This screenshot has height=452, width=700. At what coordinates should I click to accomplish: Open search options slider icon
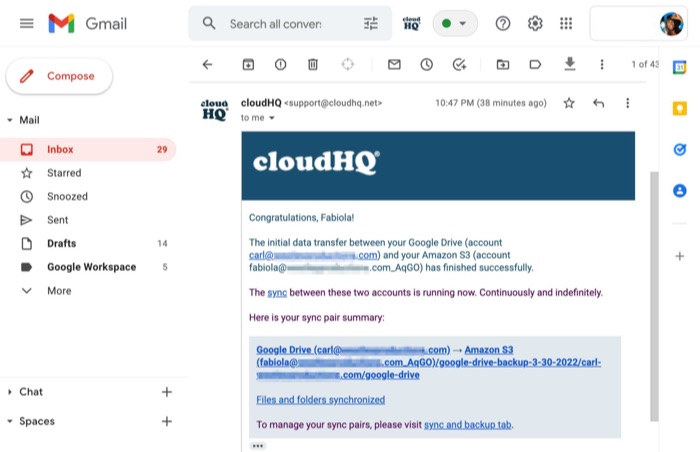pyautogui.click(x=371, y=23)
